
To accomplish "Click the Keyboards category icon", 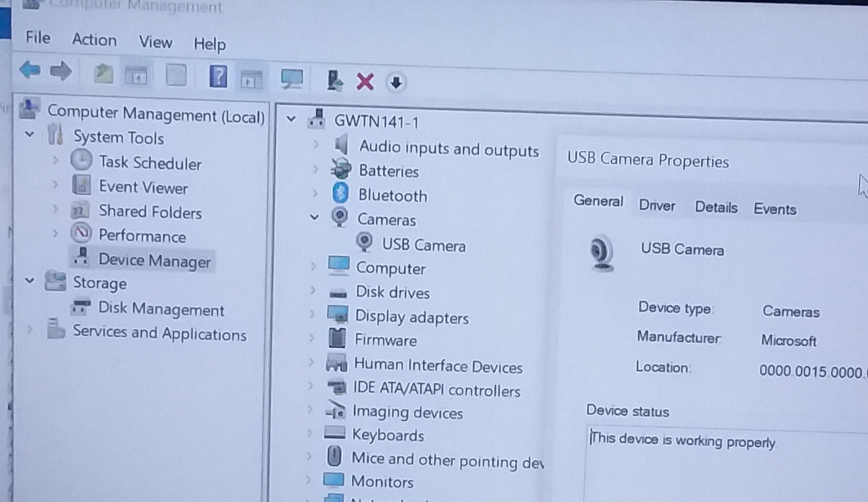I will click(335, 433).
